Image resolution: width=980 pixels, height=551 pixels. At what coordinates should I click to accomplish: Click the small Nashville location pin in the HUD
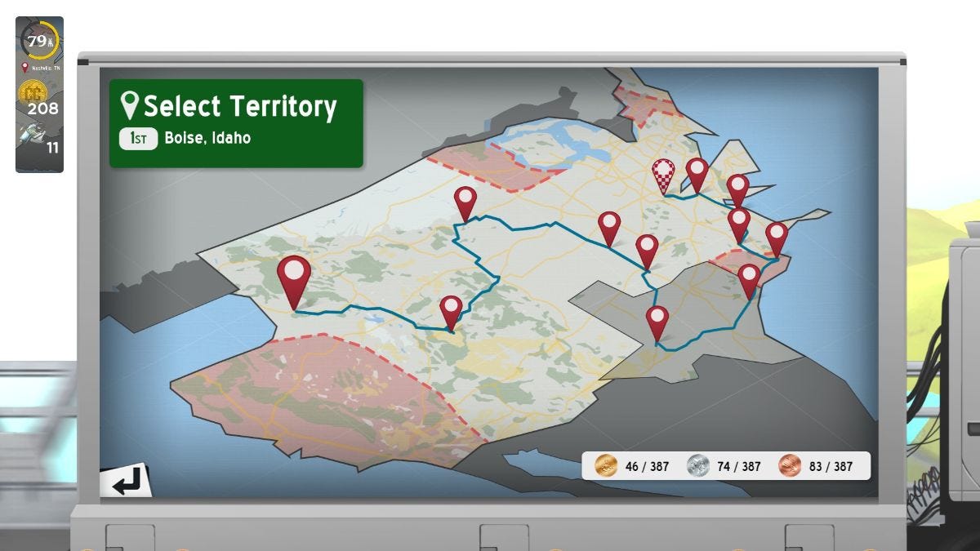point(24,68)
